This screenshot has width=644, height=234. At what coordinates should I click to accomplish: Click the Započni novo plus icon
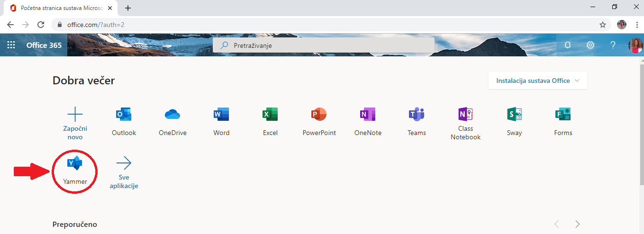(x=75, y=114)
